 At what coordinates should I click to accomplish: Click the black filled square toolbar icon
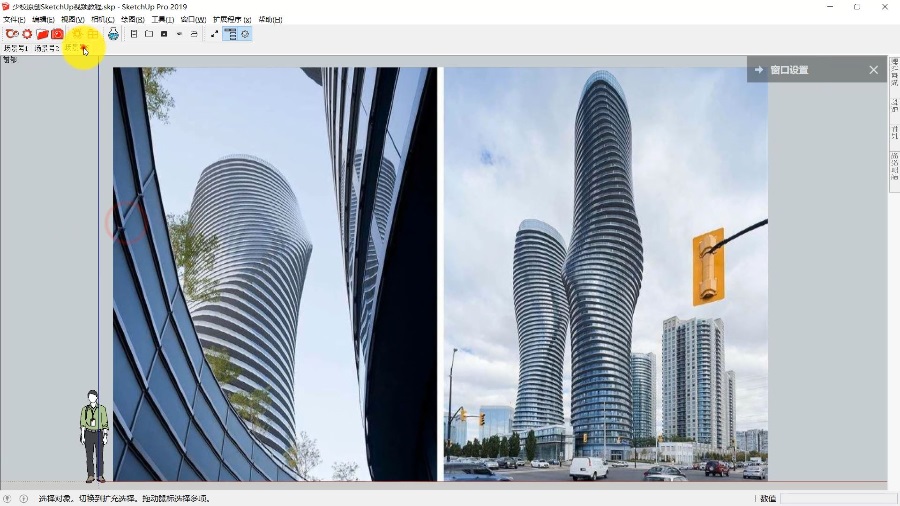(164, 34)
